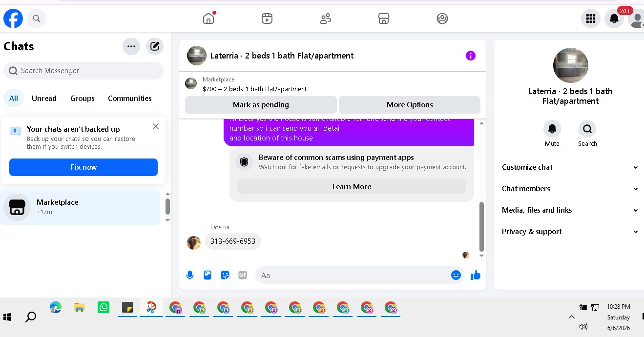Image resolution: width=644 pixels, height=337 pixels.
Task: Choose a sticker with the sticker icon
Action: point(225,275)
